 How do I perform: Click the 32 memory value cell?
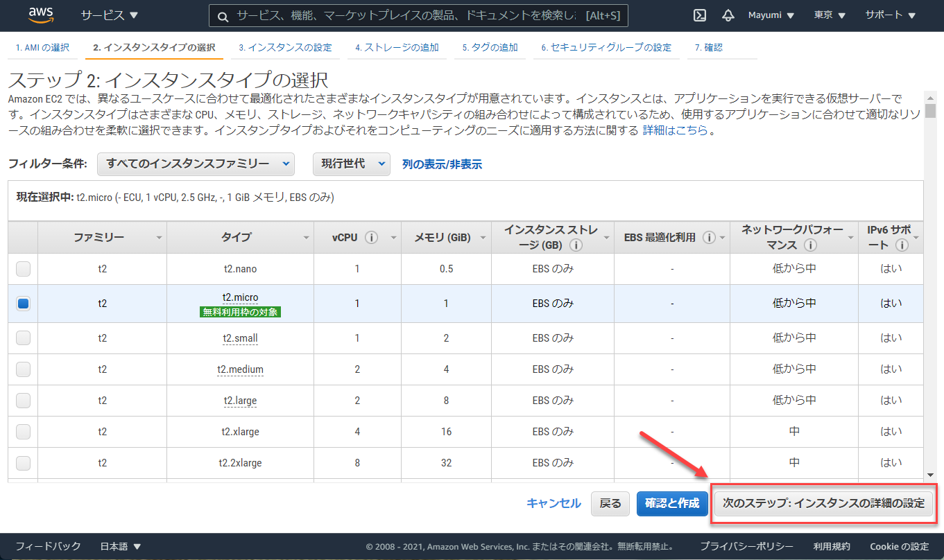tap(446, 463)
